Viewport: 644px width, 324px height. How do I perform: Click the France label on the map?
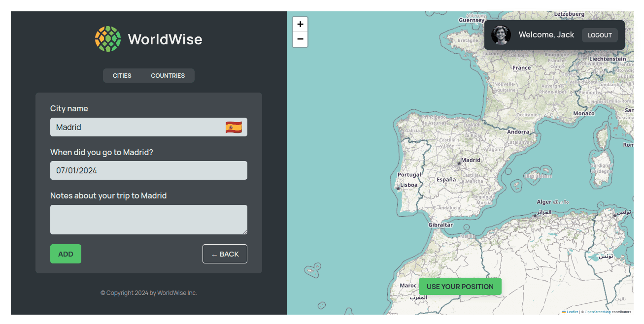pyautogui.click(x=522, y=68)
